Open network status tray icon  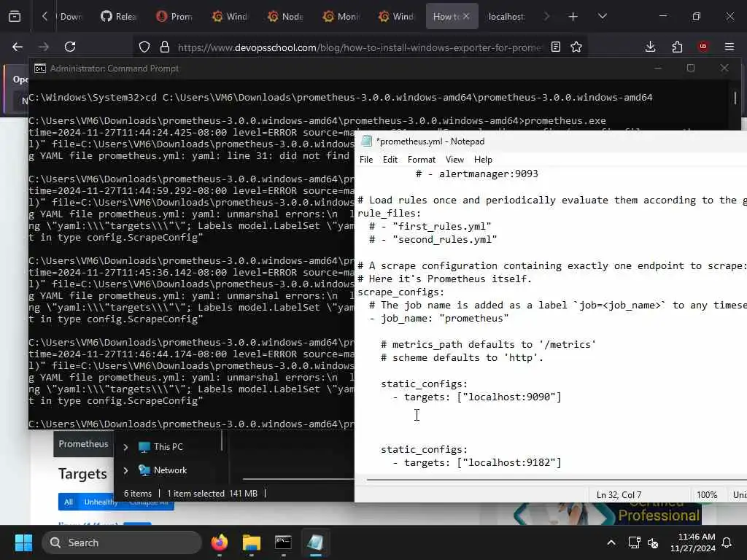(634, 542)
